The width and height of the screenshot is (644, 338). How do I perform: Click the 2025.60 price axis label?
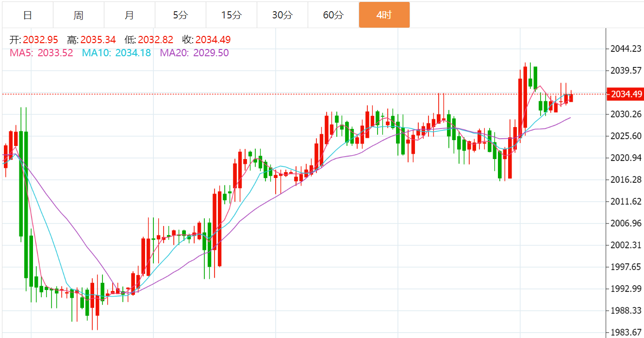pyautogui.click(x=626, y=136)
